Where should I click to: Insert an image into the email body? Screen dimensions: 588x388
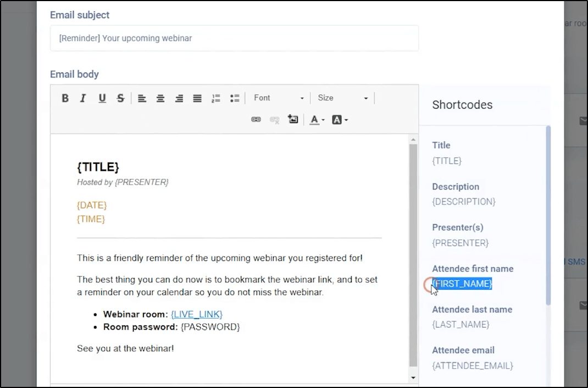pyautogui.click(x=292, y=119)
